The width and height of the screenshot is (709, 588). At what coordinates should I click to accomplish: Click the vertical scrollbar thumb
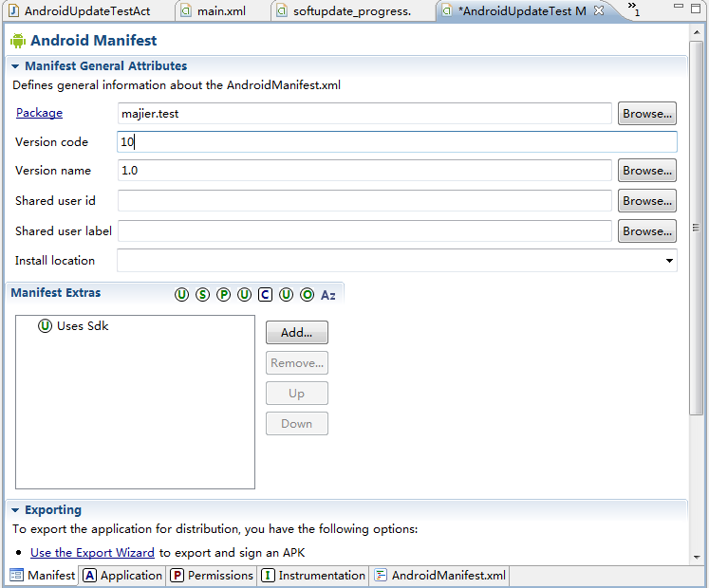(x=696, y=228)
